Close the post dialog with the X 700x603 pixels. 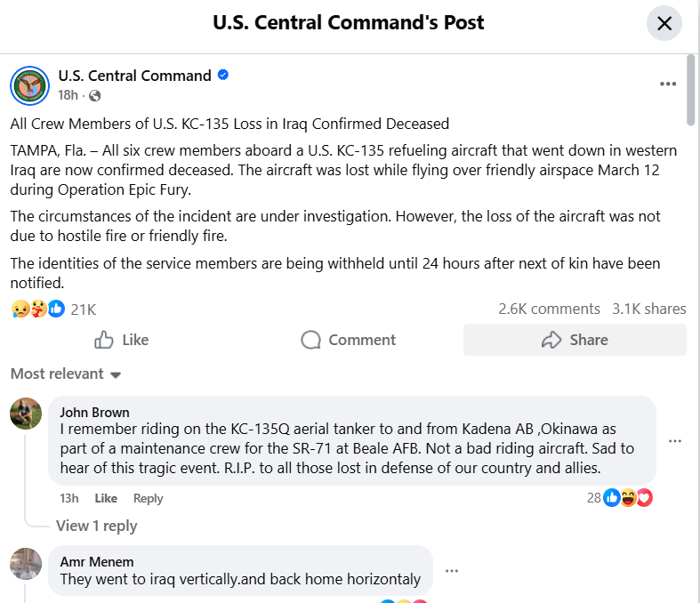click(x=664, y=24)
